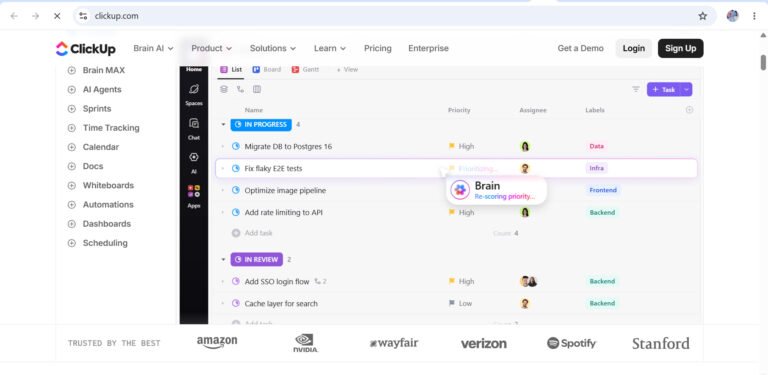Open the browser three-dot menu
This screenshot has width=768, height=375.
(754, 16)
